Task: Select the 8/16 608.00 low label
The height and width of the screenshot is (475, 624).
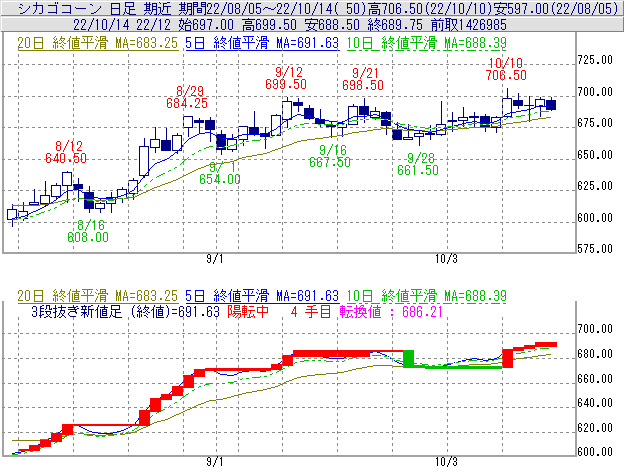Action: pyautogui.click(x=88, y=231)
